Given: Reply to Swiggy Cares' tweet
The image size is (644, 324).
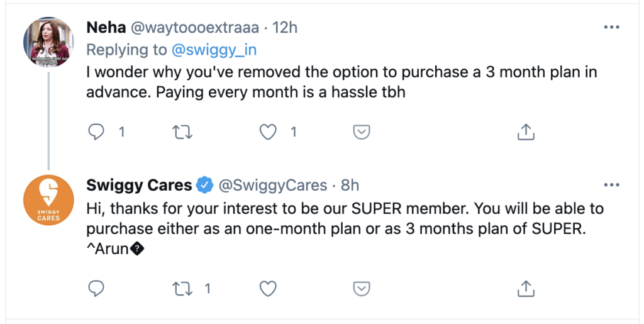Looking at the screenshot, I should click(96, 289).
